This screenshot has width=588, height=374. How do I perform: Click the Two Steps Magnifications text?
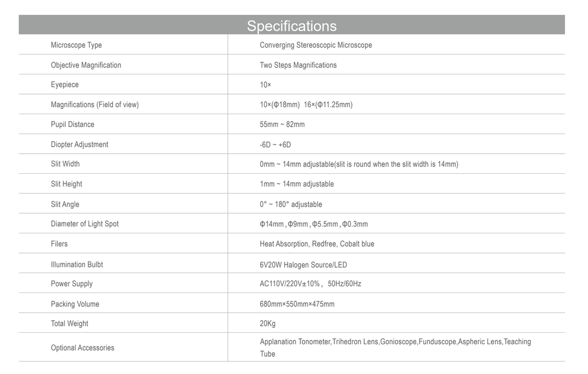[298, 65]
